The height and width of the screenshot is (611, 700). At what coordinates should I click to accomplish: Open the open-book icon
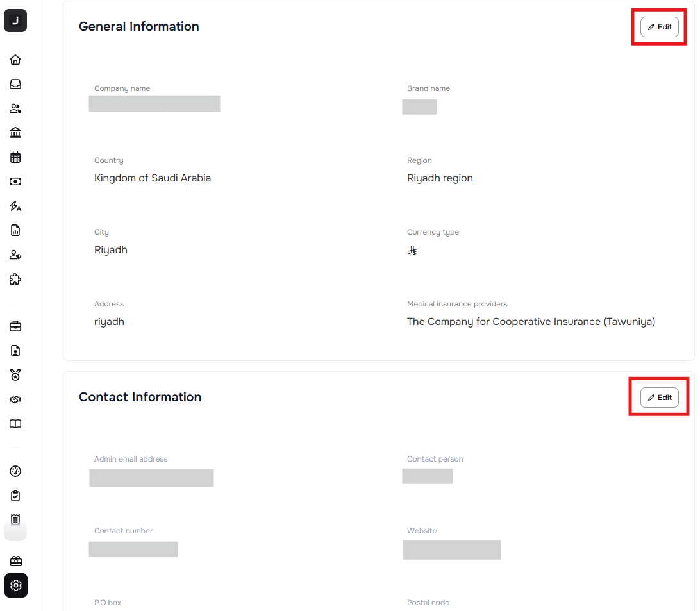15,424
